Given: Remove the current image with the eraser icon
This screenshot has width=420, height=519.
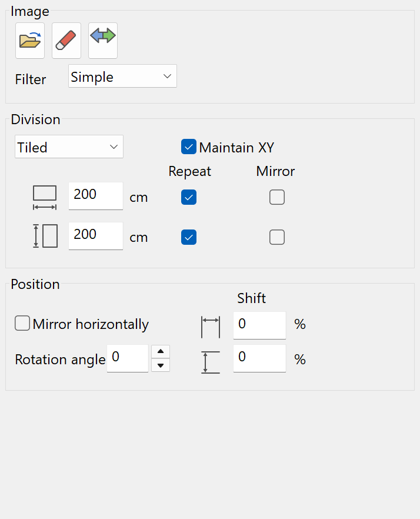Looking at the screenshot, I should click(66, 40).
